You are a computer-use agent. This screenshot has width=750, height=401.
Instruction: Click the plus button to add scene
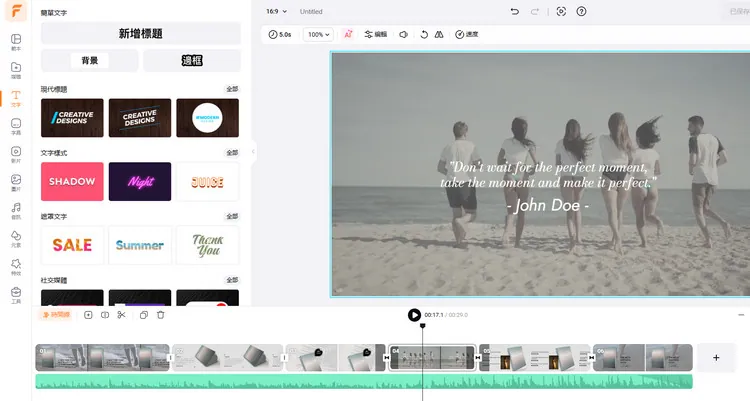(716, 357)
